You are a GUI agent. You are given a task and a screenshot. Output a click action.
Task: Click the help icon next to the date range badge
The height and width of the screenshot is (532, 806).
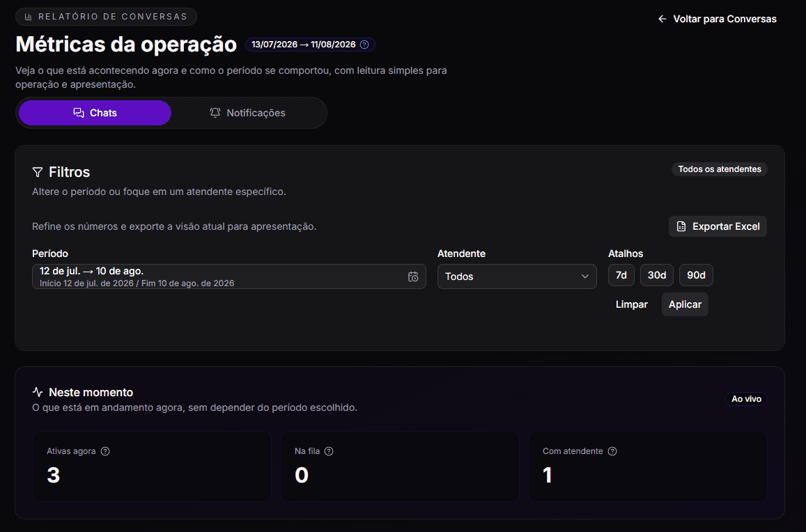(x=364, y=45)
